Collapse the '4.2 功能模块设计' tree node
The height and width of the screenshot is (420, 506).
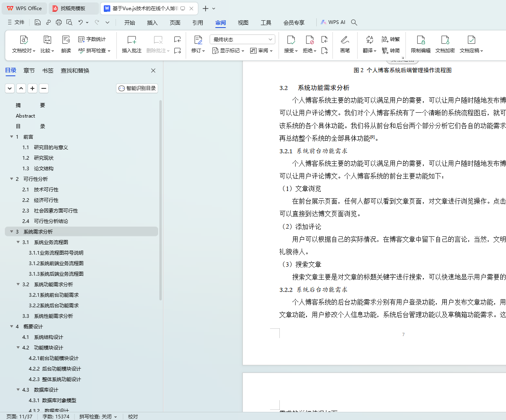[x=18, y=347]
